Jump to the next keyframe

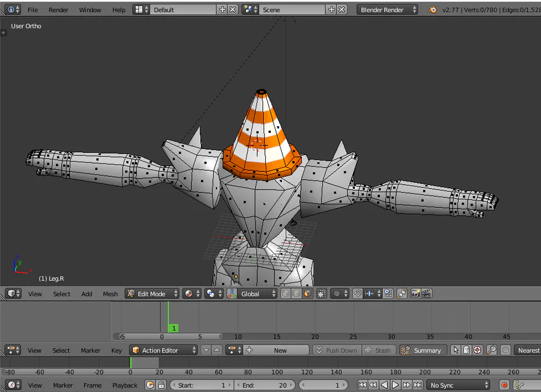click(x=406, y=385)
